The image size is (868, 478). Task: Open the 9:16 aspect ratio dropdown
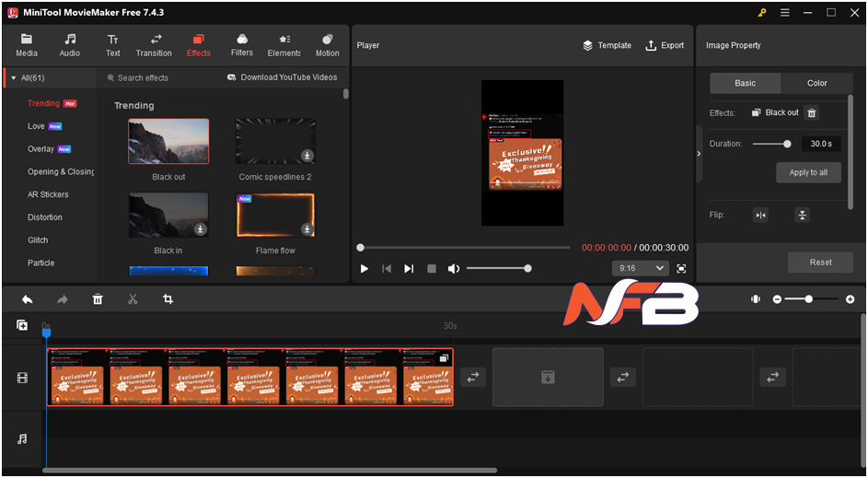click(641, 268)
